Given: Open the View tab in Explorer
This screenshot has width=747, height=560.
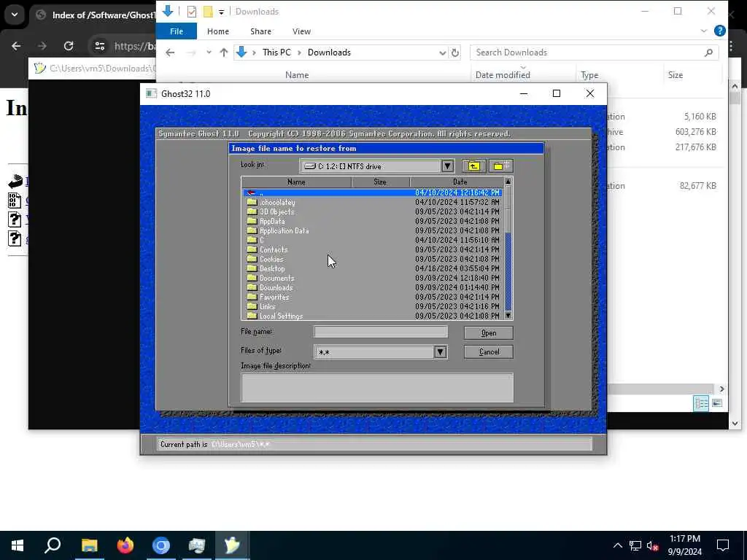Looking at the screenshot, I should coord(301,31).
